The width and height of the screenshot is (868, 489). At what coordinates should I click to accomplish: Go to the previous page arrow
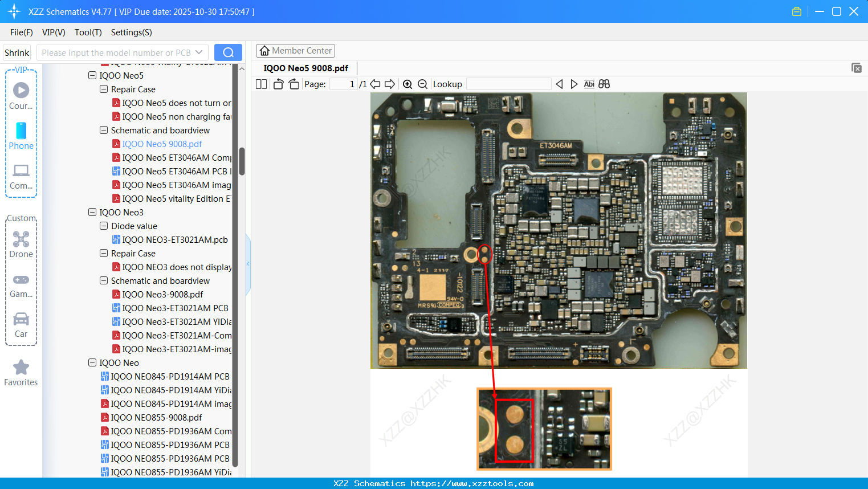pyautogui.click(x=375, y=84)
